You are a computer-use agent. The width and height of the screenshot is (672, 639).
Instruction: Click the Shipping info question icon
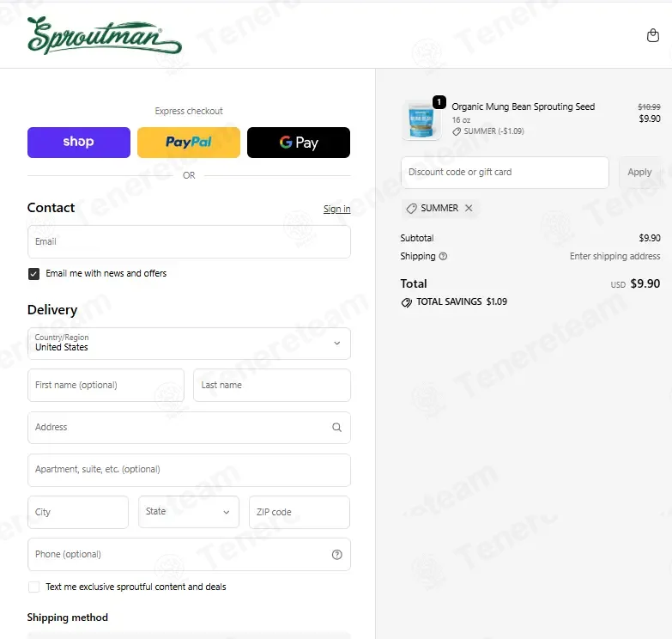(x=443, y=256)
